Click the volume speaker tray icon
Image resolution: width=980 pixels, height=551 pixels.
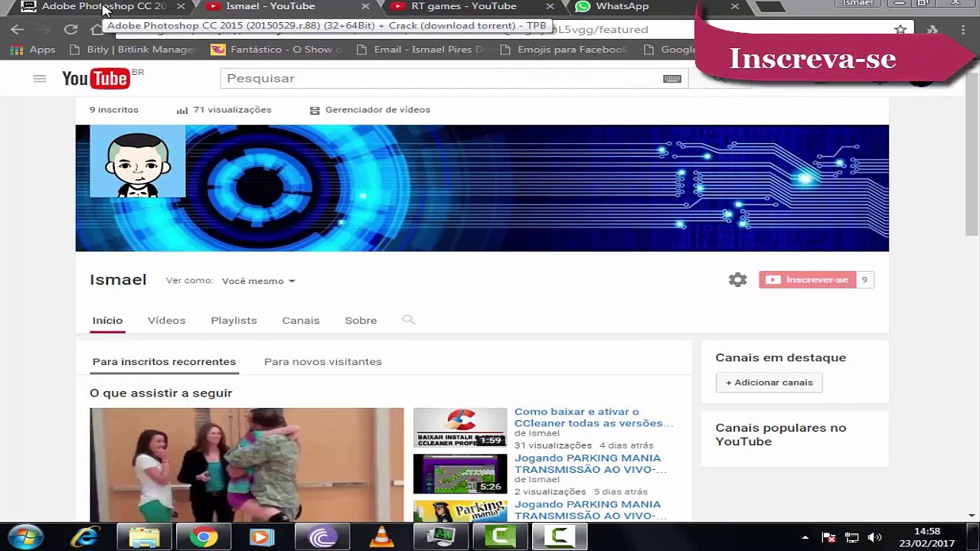coord(875,537)
